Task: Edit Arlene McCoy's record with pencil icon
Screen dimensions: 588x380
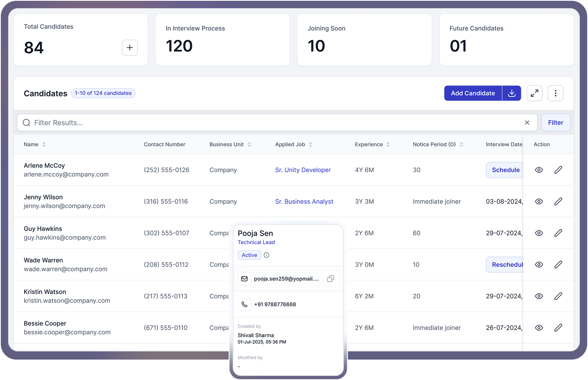Action: point(558,170)
